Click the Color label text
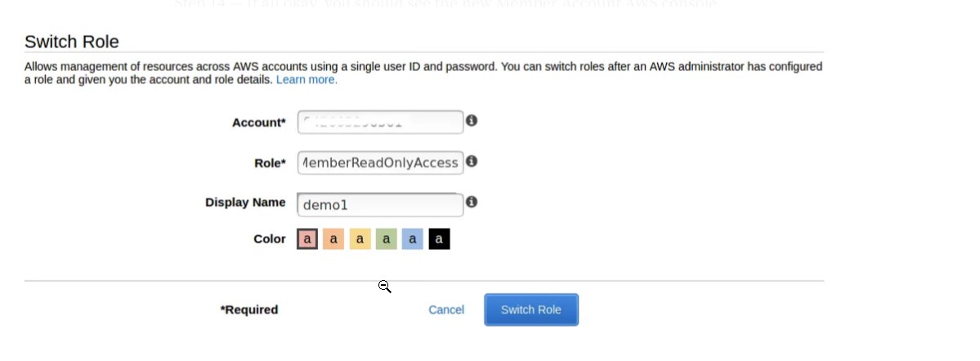Image resolution: width=980 pixels, height=361 pixels. point(270,239)
